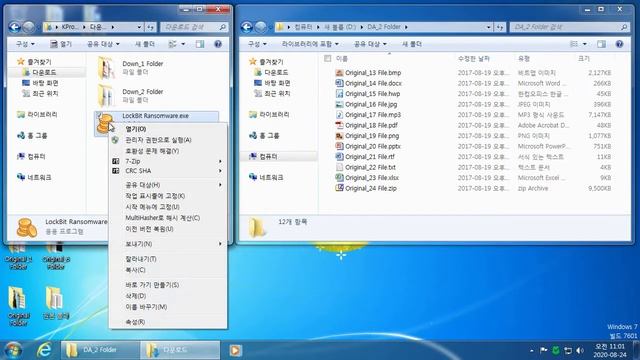Select the Down_2 Folder icon
Viewport: 640px width, 360px height.
(106, 96)
